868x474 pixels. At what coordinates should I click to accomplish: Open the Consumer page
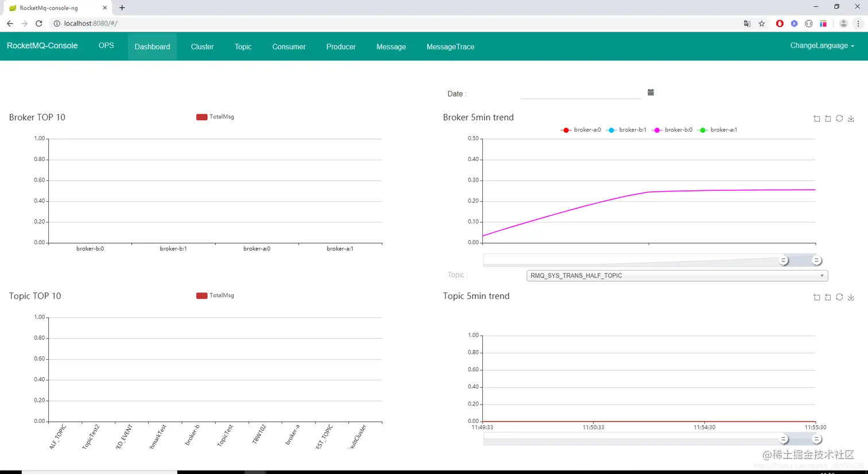[289, 47]
